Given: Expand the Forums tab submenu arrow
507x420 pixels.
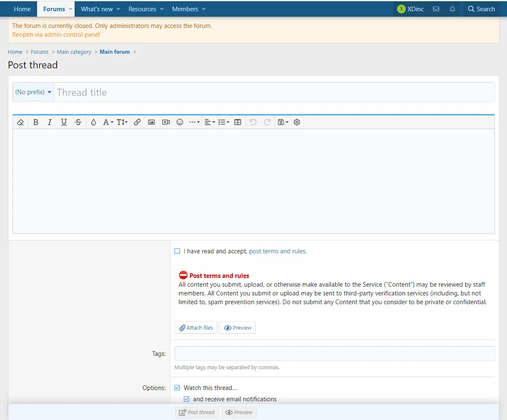Looking at the screenshot, I should [x=70, y=9].
